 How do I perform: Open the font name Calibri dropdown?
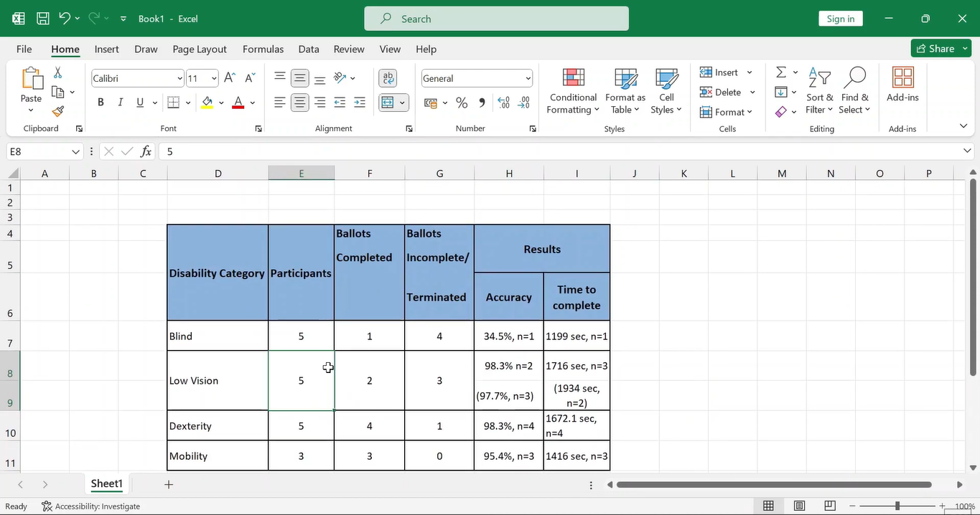click(179, 78)
